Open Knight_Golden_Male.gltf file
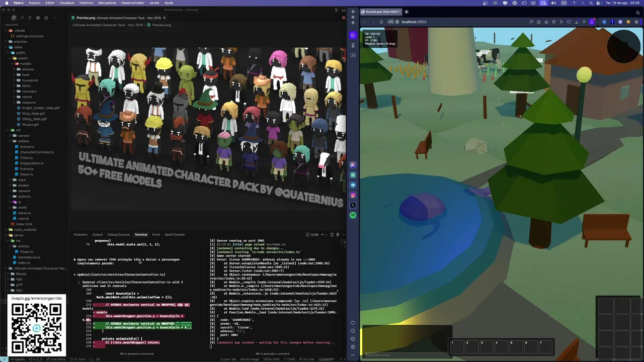This screenshot has width=644, height=362. point(41,108)
